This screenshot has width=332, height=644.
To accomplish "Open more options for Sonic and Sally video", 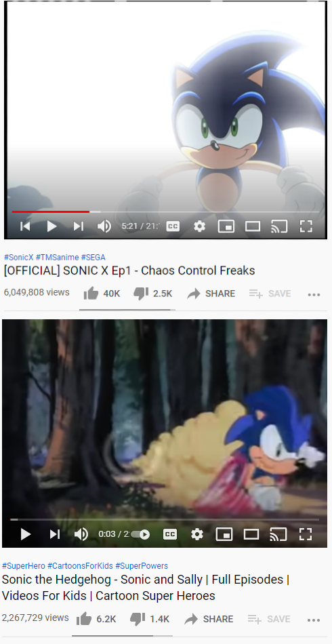I will click(x=314, y=620).
